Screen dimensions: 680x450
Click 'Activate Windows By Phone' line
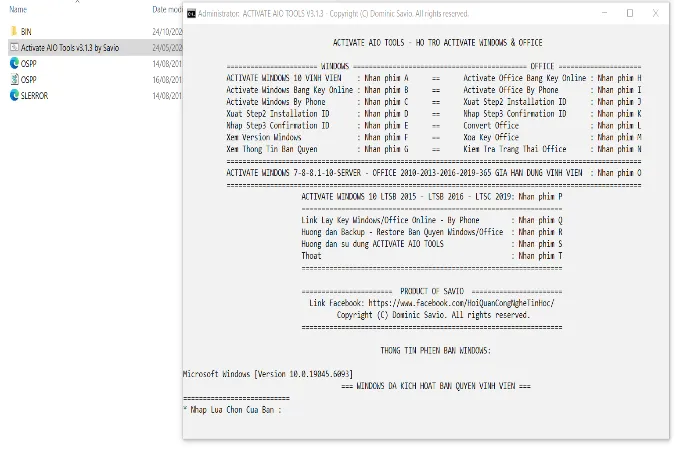pyautogui.click(x=317, y=102)
